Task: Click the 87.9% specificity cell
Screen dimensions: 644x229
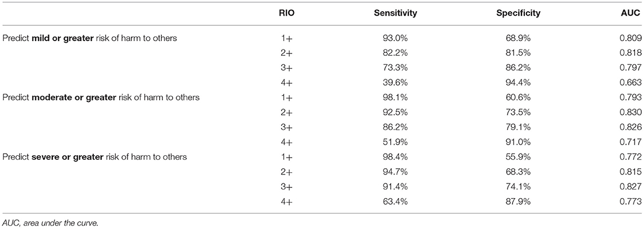Action: pyautogui.click(x=519, y=201)
